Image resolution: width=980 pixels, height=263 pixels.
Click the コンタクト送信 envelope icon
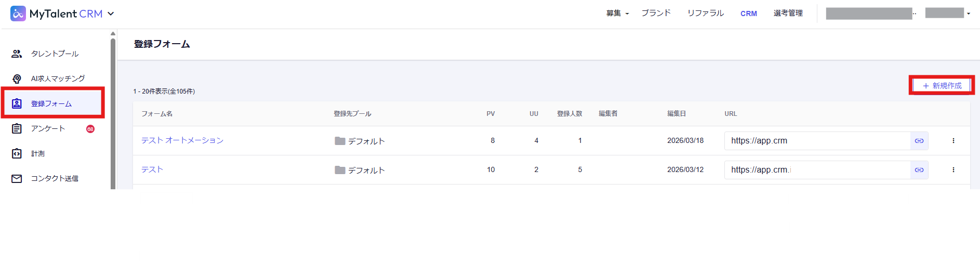pos(17,178)
